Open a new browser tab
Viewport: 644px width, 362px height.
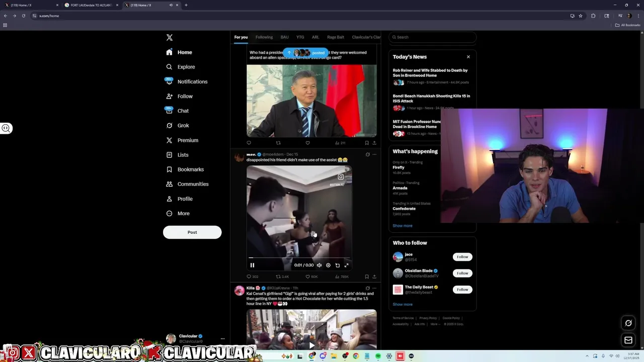coord(186,5)
